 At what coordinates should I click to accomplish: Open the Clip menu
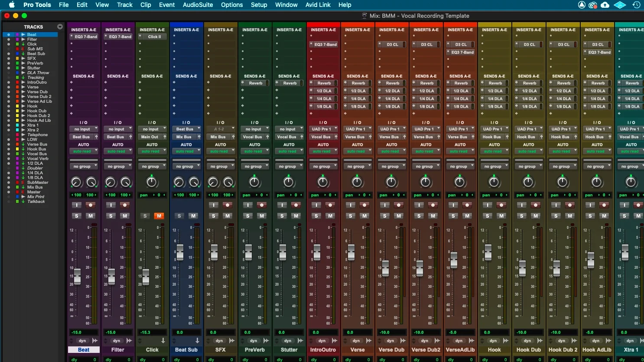pyautogui.click(x=146, y=5)
